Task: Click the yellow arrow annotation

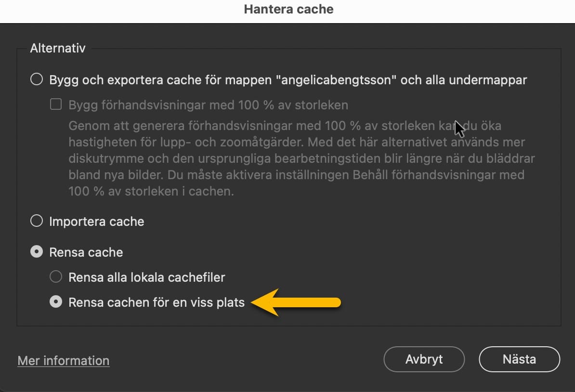Action: point(296,302)
